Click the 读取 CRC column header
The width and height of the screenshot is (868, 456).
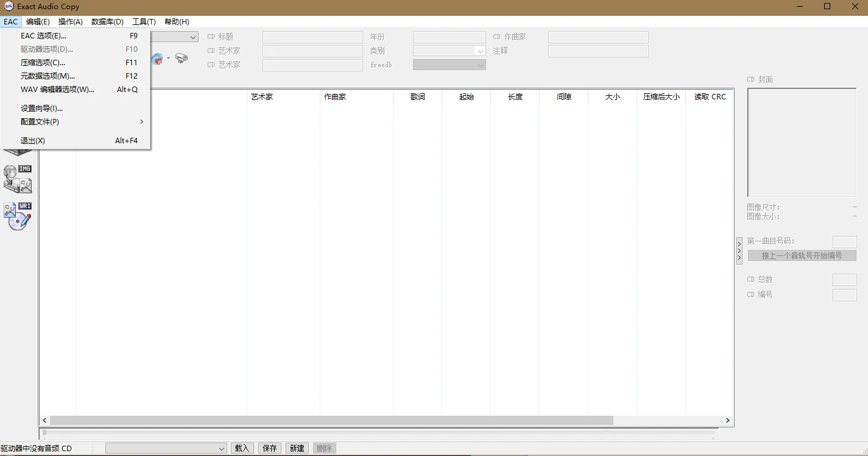710,97
